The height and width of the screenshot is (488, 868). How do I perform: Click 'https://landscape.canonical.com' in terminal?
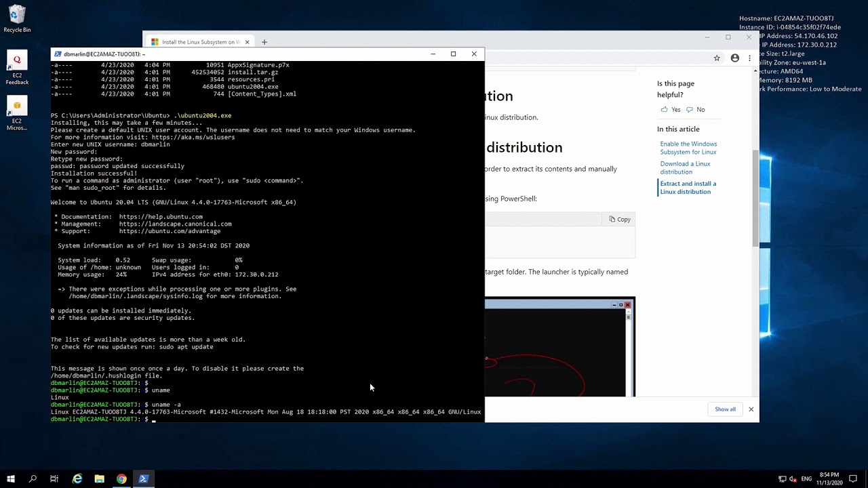pyautogui.click(x=175, y=224)
